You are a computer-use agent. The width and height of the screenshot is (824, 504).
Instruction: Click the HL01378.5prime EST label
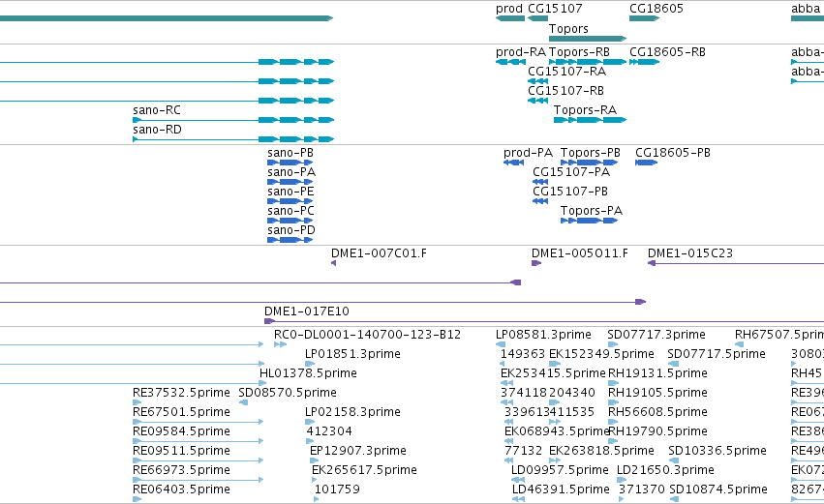pyautogui.click(x=309, y=374)
